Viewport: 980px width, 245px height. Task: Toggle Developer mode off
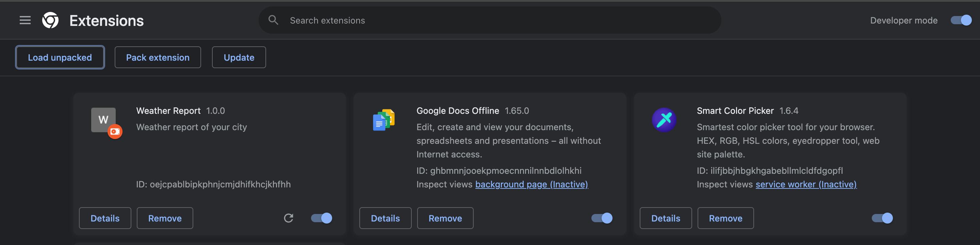point(961,20)
